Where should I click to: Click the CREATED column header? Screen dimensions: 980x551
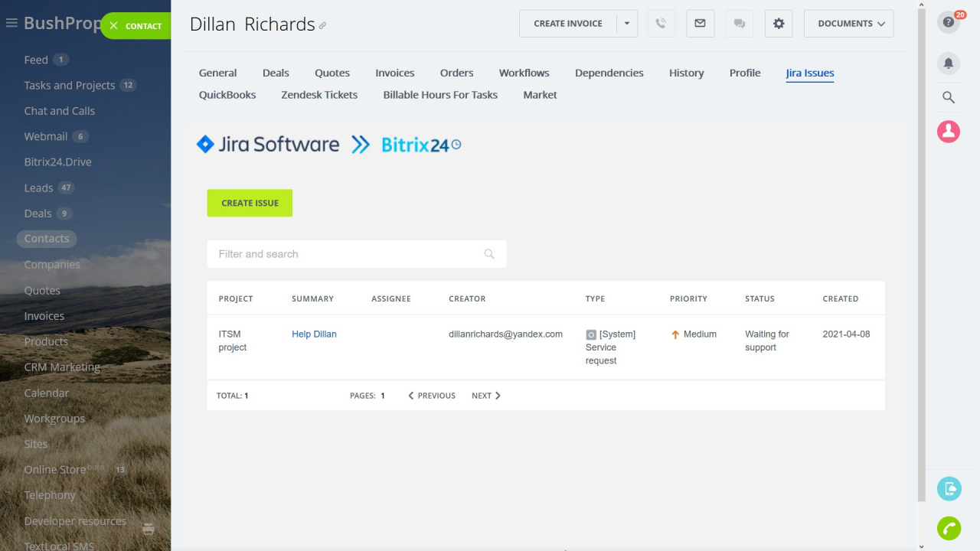pyautogui.click(x=841, y=298)
